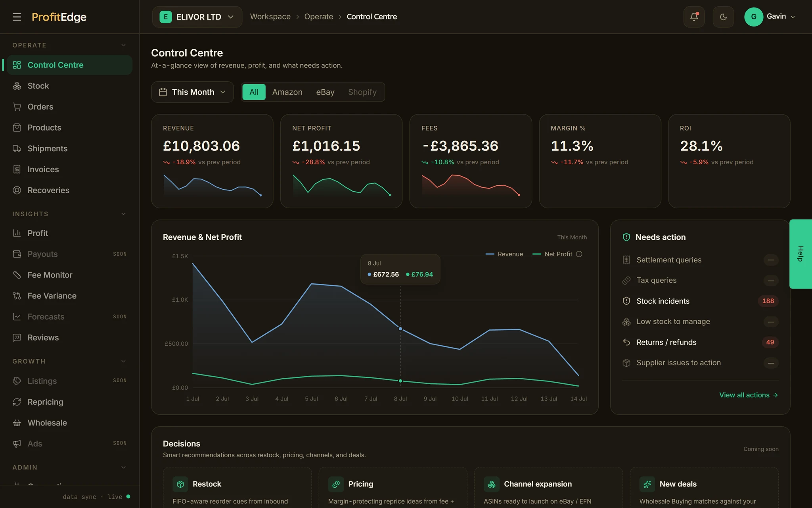Viewport: 812px width, 508px height.
Task: Open the Help side tab
Action: 801,254
